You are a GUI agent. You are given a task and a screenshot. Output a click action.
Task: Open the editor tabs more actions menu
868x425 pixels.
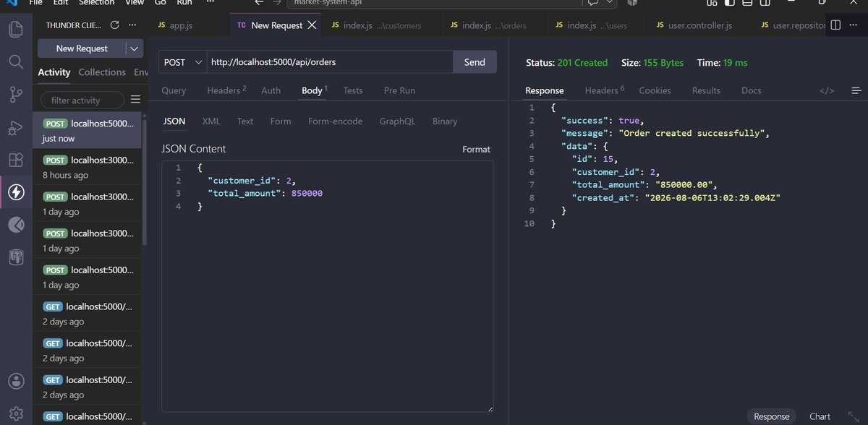click(x=853, y=25)
